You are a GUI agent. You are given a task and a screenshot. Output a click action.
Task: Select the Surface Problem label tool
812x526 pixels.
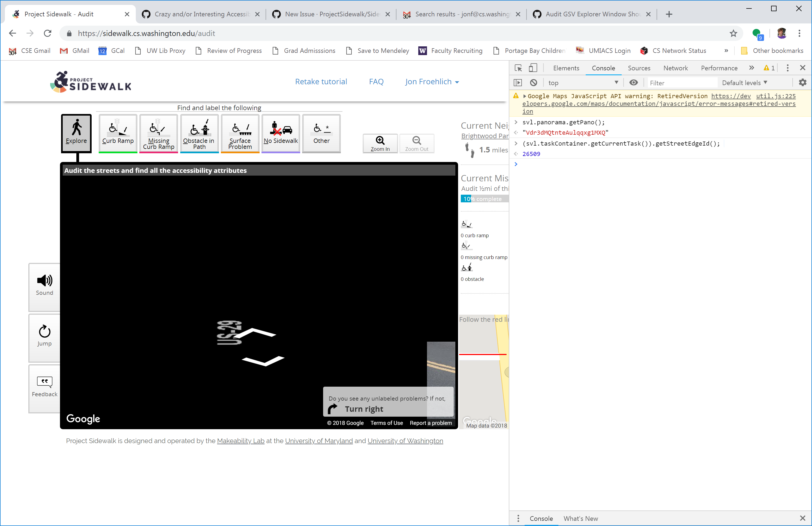(240, 133)
